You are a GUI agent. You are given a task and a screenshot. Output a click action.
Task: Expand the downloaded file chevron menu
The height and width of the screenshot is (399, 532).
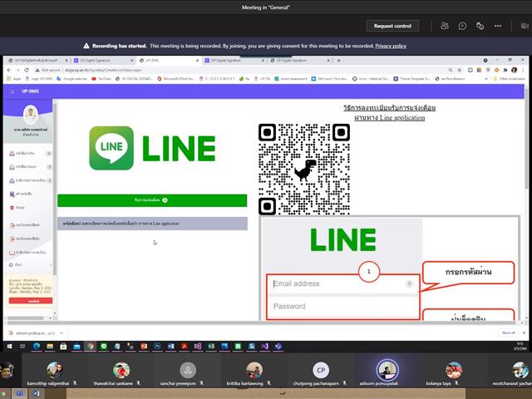(x=62, y=333)
